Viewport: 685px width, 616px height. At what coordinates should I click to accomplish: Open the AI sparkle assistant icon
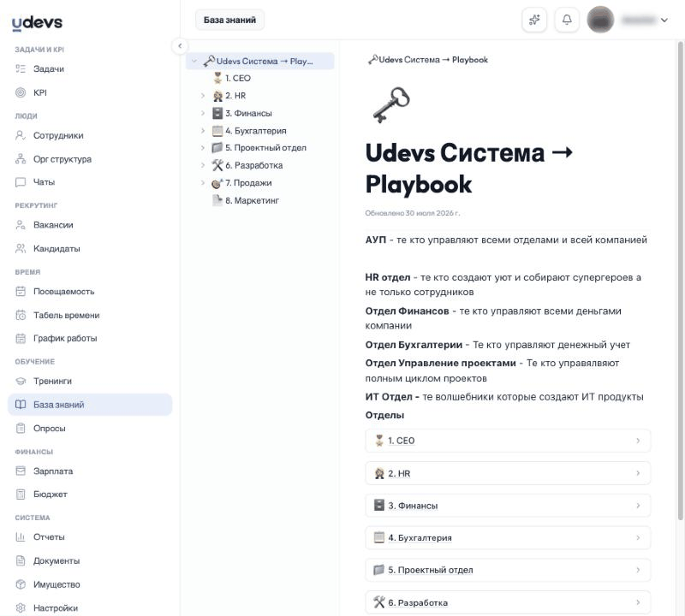coord(534,20)
